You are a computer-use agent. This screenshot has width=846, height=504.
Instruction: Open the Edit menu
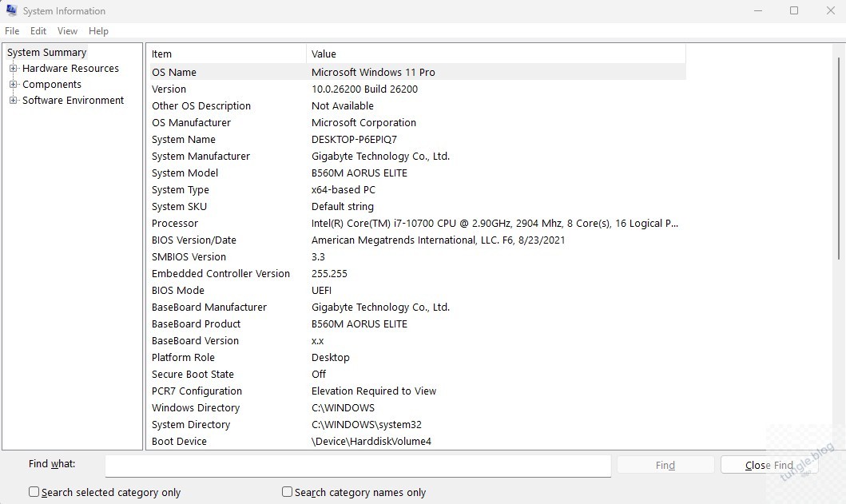pyautogui.click(x=38, y=31)
